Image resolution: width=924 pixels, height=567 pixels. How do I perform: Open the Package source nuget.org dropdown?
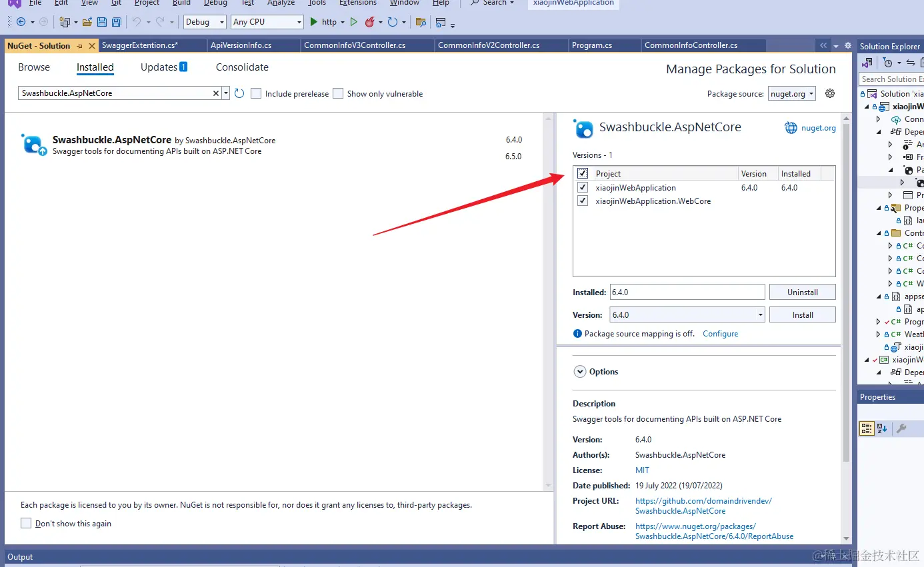(x=792, y=93)
